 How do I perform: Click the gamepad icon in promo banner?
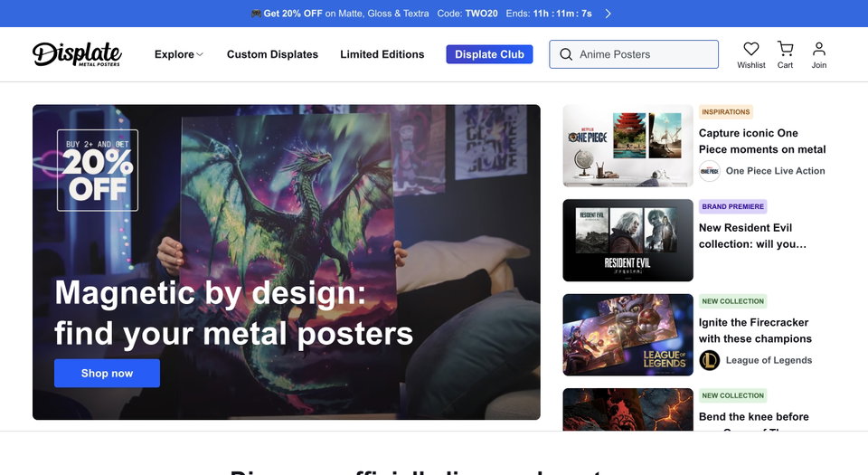[256, 14]
